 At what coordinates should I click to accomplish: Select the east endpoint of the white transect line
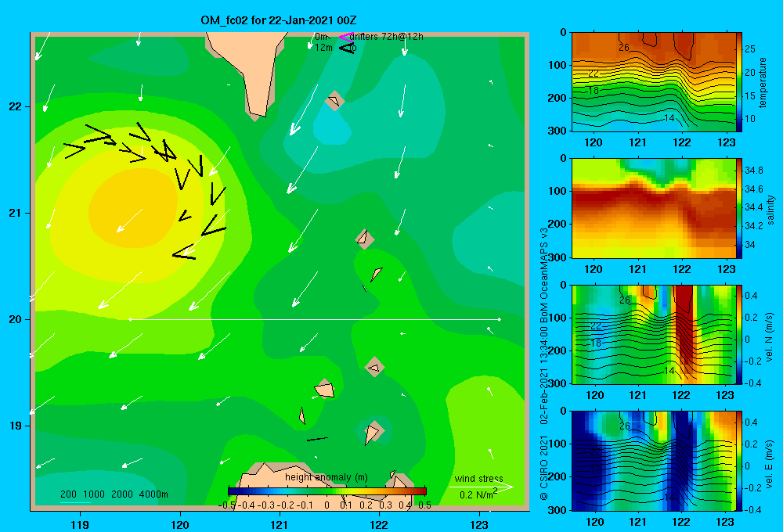tap(499, 319)
